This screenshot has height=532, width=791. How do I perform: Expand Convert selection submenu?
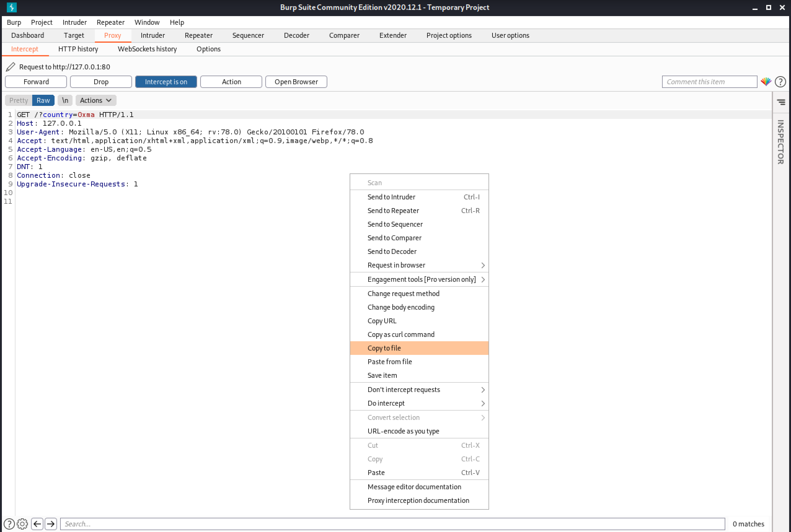(419, 417)
